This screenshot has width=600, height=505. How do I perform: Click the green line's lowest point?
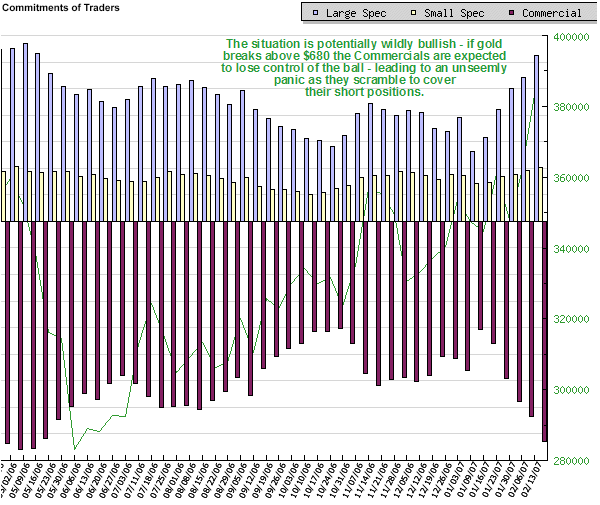(74, 449)
